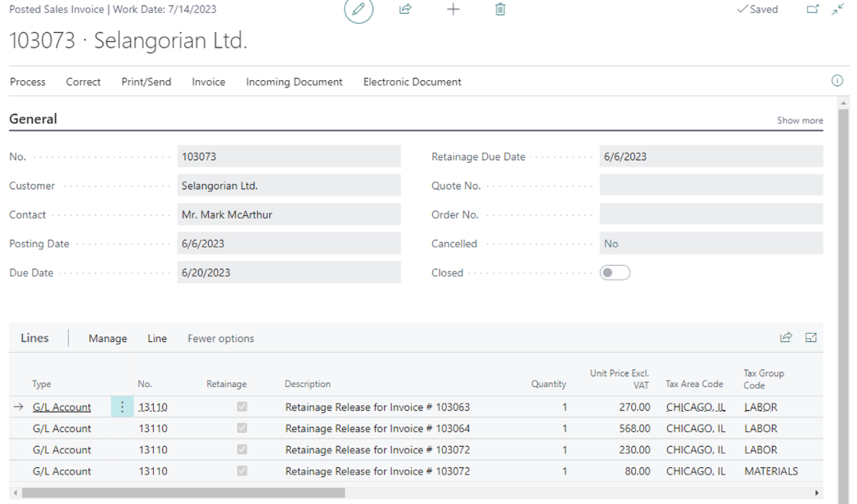This screenshot has height=504, width=857.
Task: Click the delete trash can icon
Action: tap(500, 10)
